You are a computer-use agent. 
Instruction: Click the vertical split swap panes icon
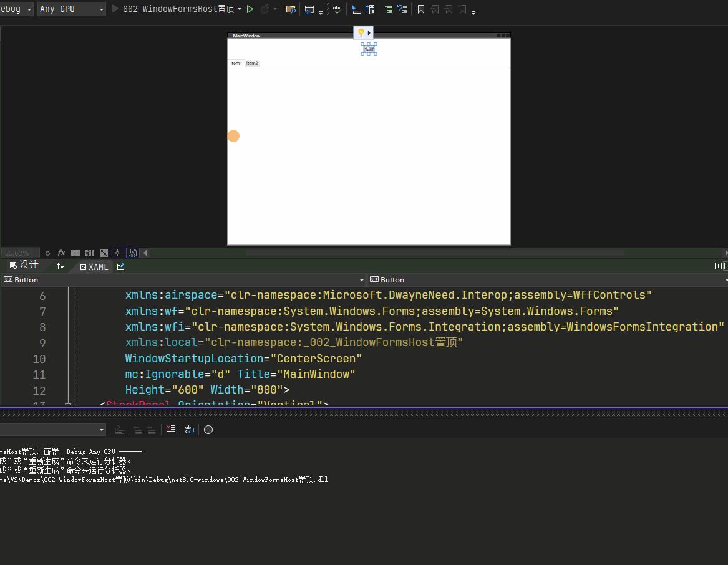tap(60, 266)
